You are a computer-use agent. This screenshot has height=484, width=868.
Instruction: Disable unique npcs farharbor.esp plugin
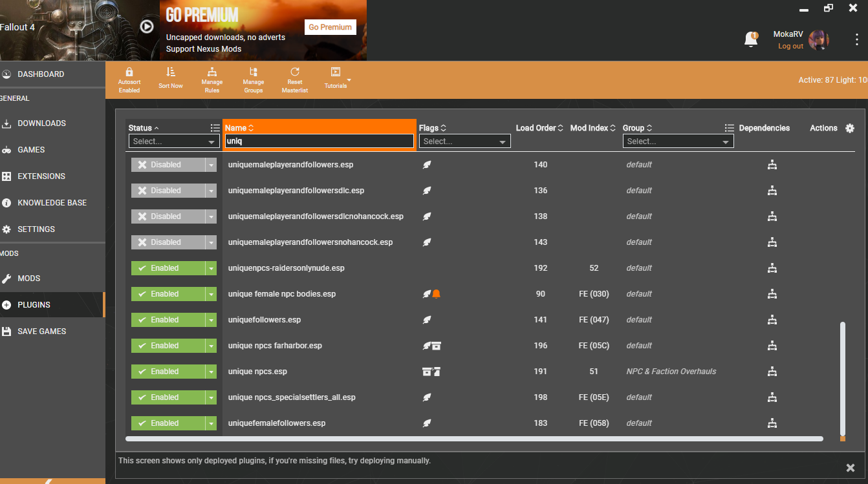coord(168,346)
